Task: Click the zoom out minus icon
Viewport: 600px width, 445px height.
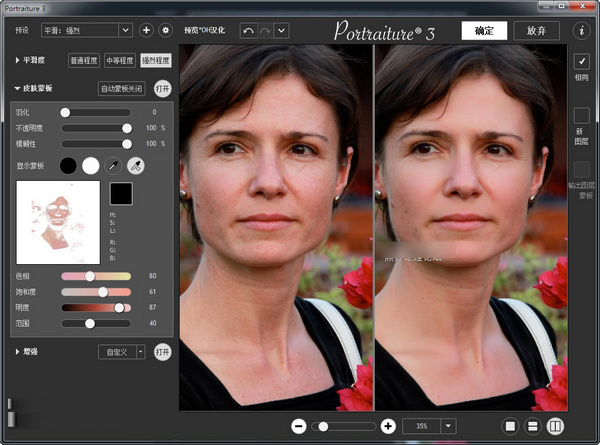Action: tap(298, 426)
